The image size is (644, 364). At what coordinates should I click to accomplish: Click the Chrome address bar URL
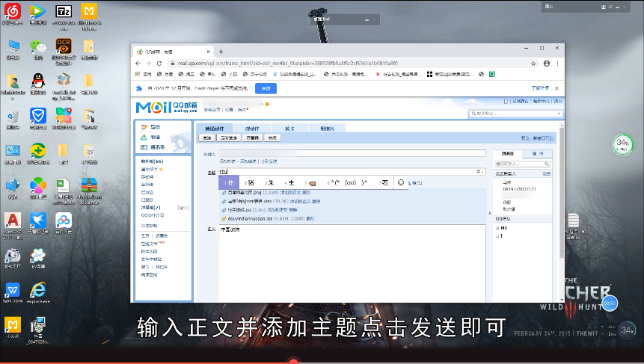287,64
